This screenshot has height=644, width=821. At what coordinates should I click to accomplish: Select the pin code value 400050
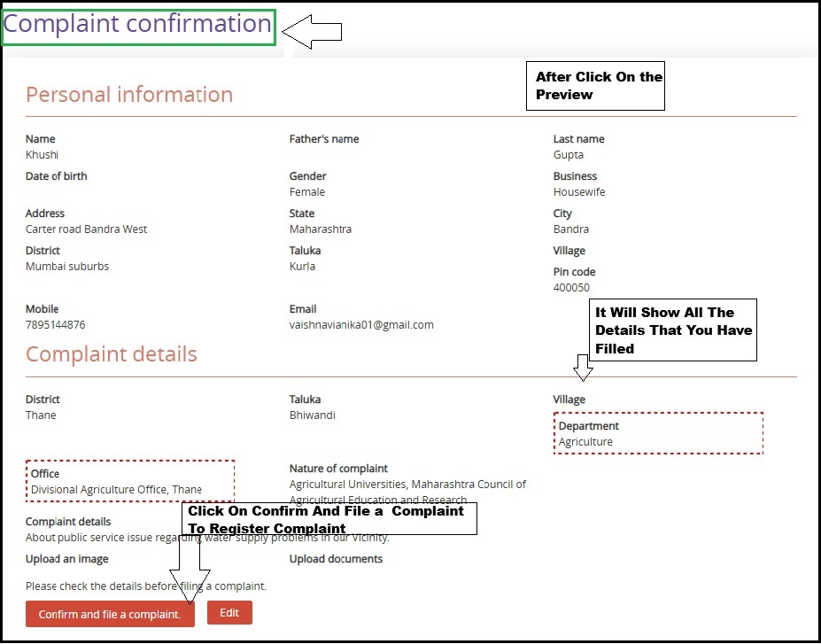571,288
